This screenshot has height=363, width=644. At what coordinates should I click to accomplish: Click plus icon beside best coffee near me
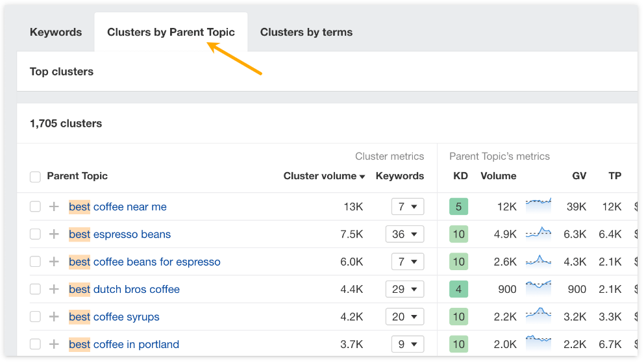54,207
